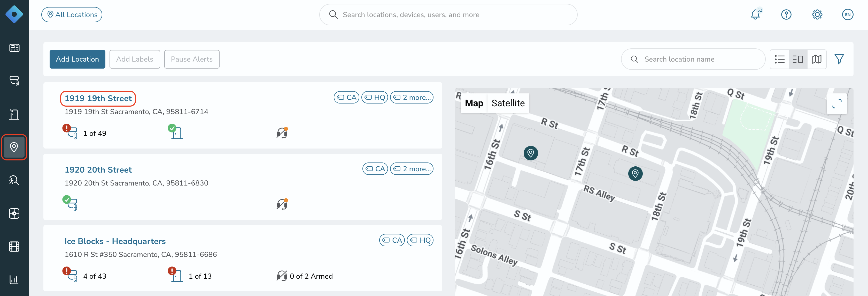Focus the Search location name field
Image resolution: width=868 pixels, height=296 pixels.
[693, 60]
